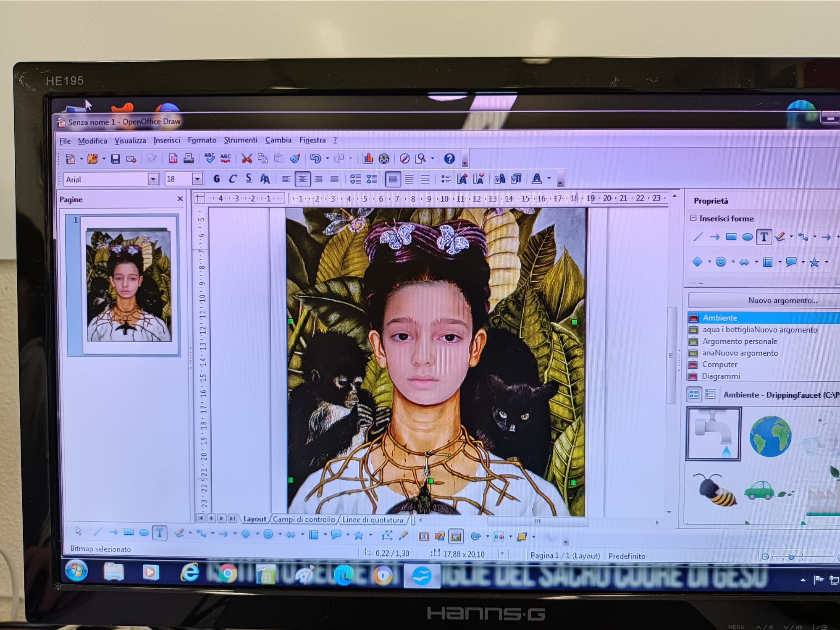The height and width of the screenshot is (630, 840).
Task: Switch gallery to icon view
Action: pyautogui.click(x=694, y=394)
